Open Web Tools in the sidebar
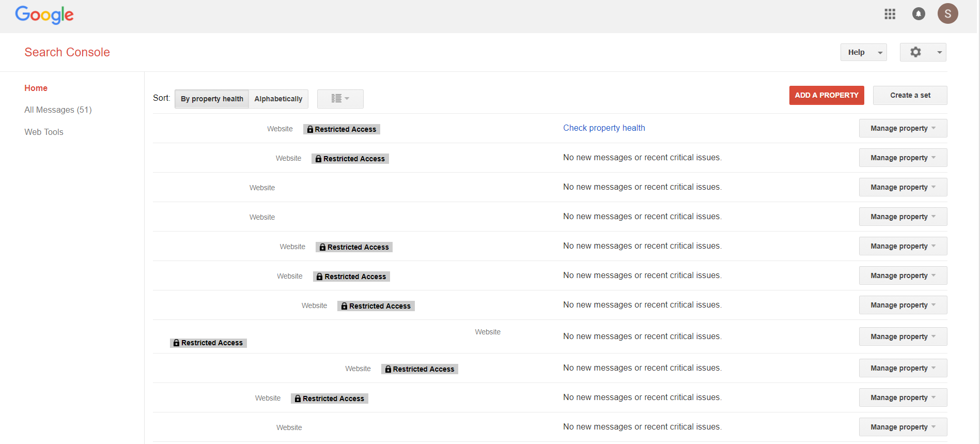 point(44,132)
